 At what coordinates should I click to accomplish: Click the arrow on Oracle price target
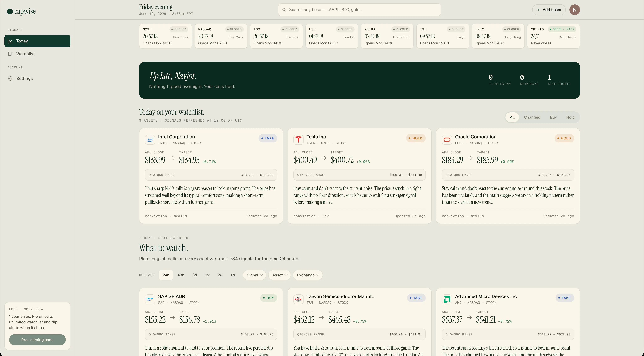[x=470, y=158]
